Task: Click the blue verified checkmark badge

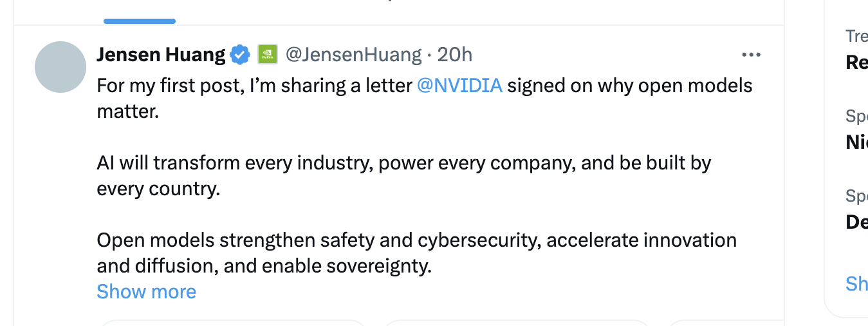Action: click(240, 55)
